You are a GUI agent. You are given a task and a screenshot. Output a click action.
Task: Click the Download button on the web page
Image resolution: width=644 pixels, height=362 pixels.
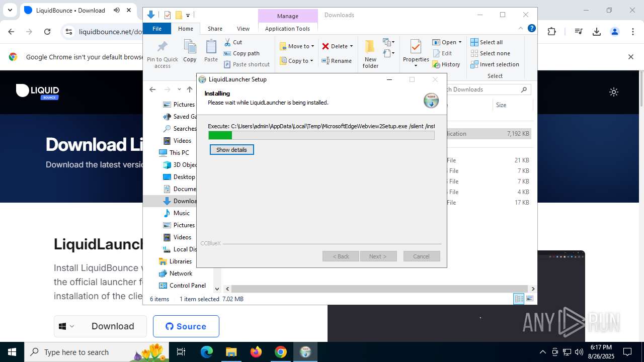click(113, 326)
